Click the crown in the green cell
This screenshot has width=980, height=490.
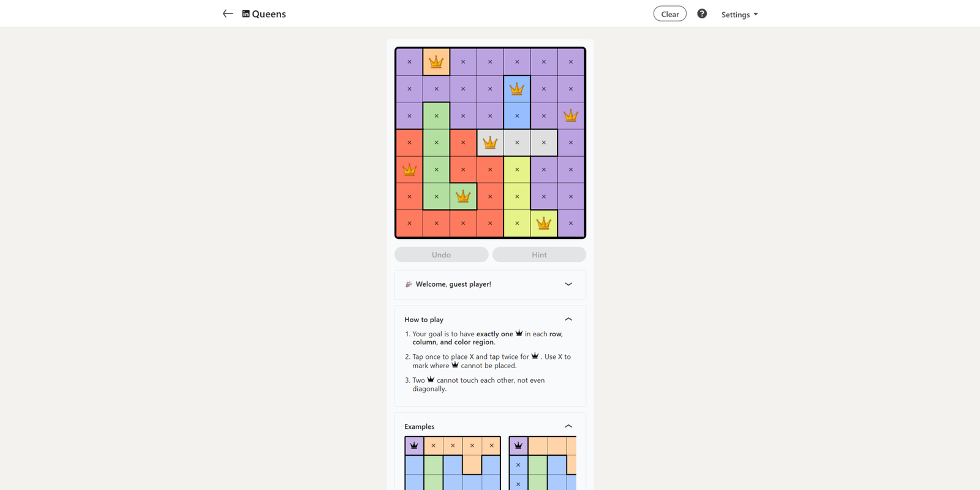pyautogui.click(x=463, y=197)
